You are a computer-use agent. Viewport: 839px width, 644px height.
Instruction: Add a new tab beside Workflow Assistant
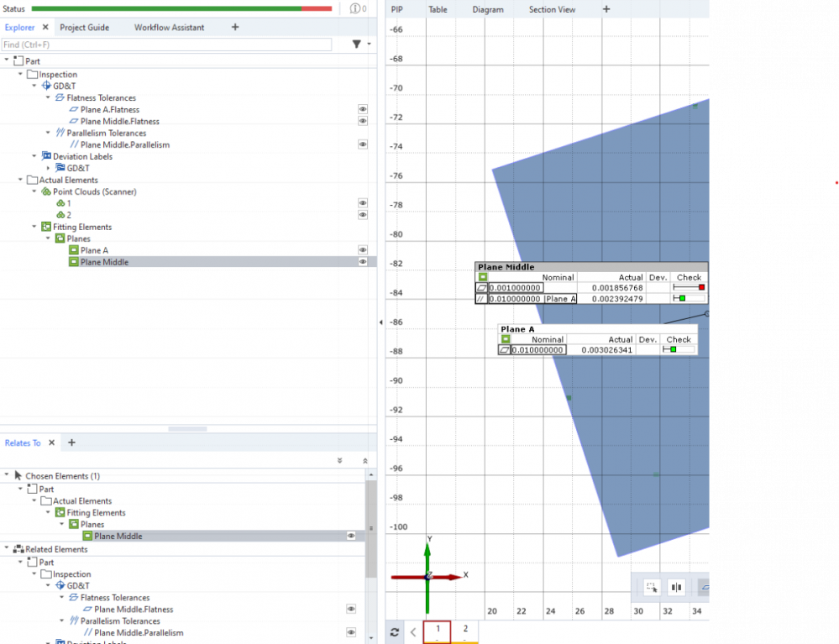(235, 27)
